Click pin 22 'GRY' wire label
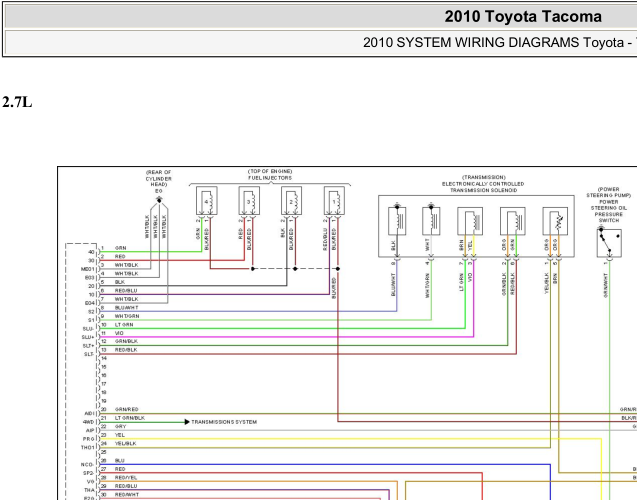The image size is (637, 500). point(121,426)
